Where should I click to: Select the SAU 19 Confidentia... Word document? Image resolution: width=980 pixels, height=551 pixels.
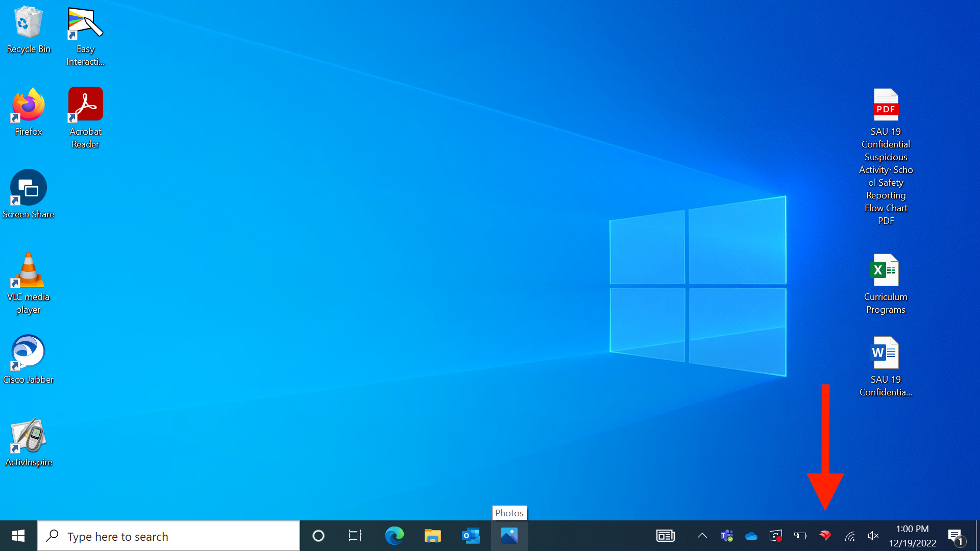click(x=886, y=367)
